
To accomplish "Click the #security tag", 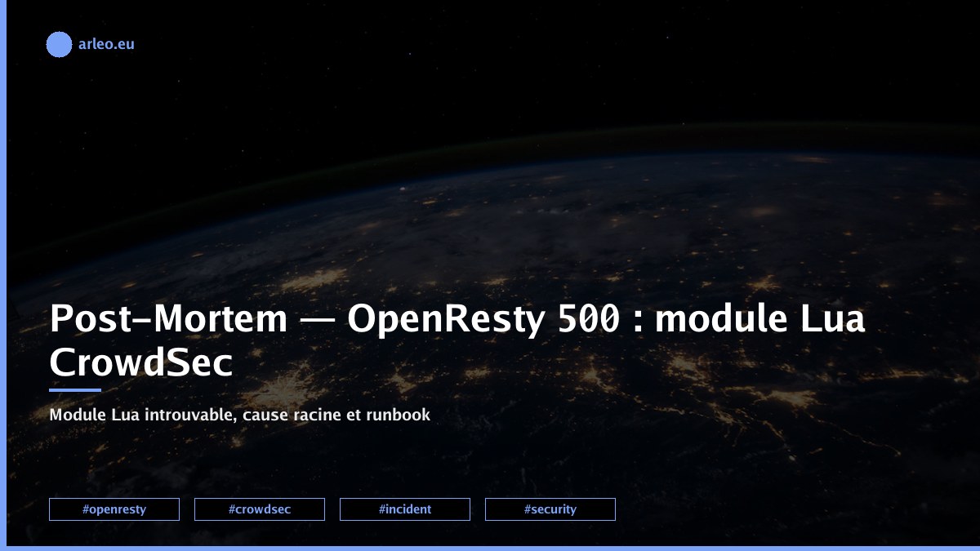I will [x=550, y=509].
